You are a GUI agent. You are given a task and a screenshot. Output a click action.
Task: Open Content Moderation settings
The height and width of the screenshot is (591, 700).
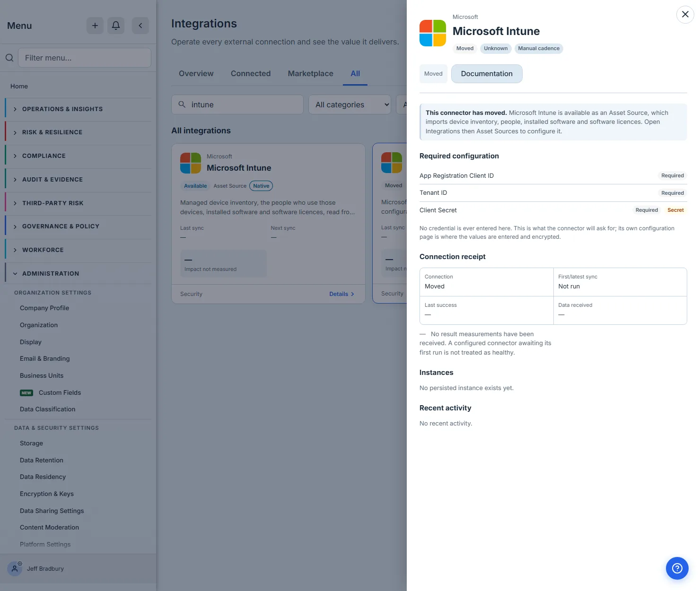50,528
